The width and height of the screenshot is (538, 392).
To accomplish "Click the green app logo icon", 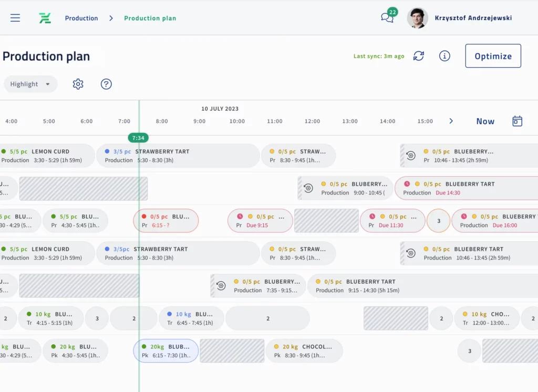I will [x=45, y=18].
